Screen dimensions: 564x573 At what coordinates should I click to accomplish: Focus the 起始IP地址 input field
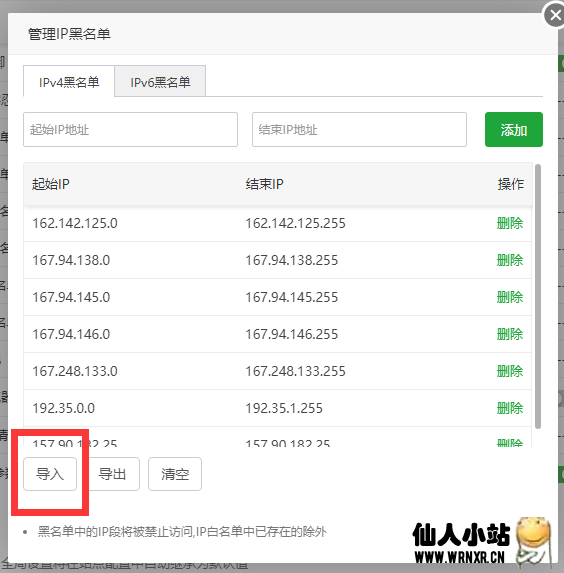(x=130, y=130)
